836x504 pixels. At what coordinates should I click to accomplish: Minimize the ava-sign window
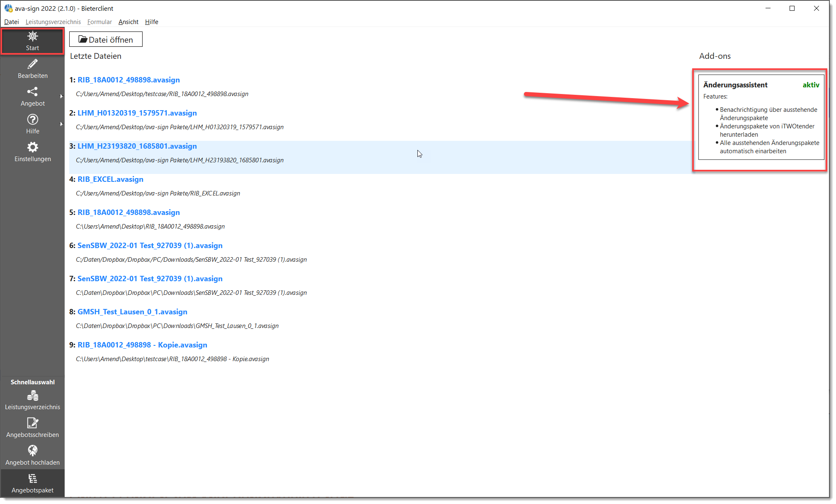point(768,8)
